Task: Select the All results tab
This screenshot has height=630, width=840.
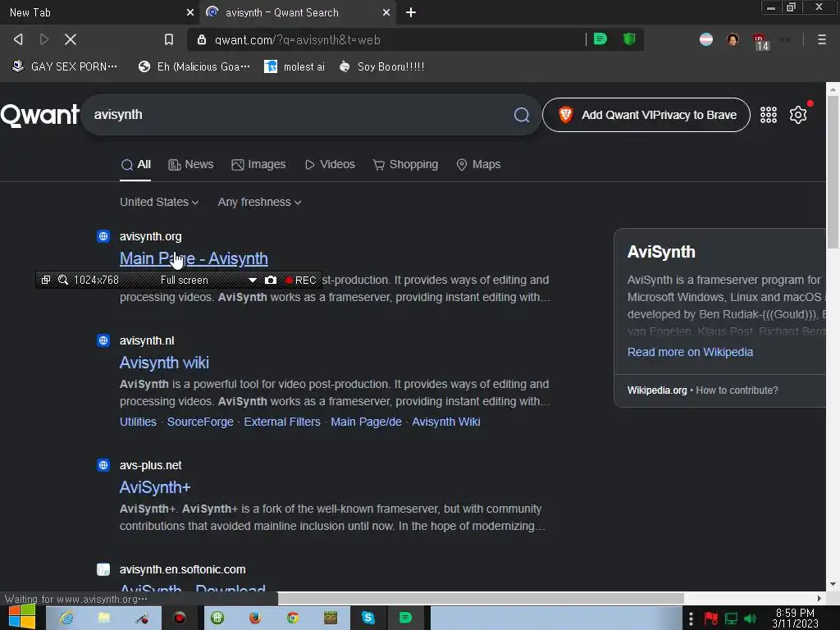Action: (135, 164)
